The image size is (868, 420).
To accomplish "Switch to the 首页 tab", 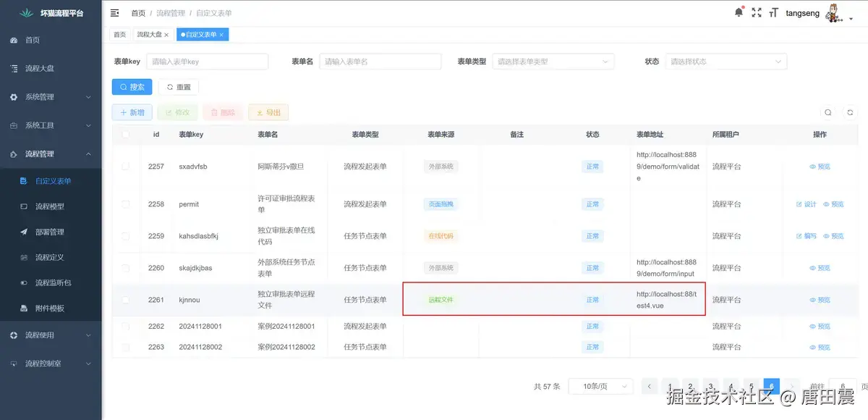I will coord(119,35).
